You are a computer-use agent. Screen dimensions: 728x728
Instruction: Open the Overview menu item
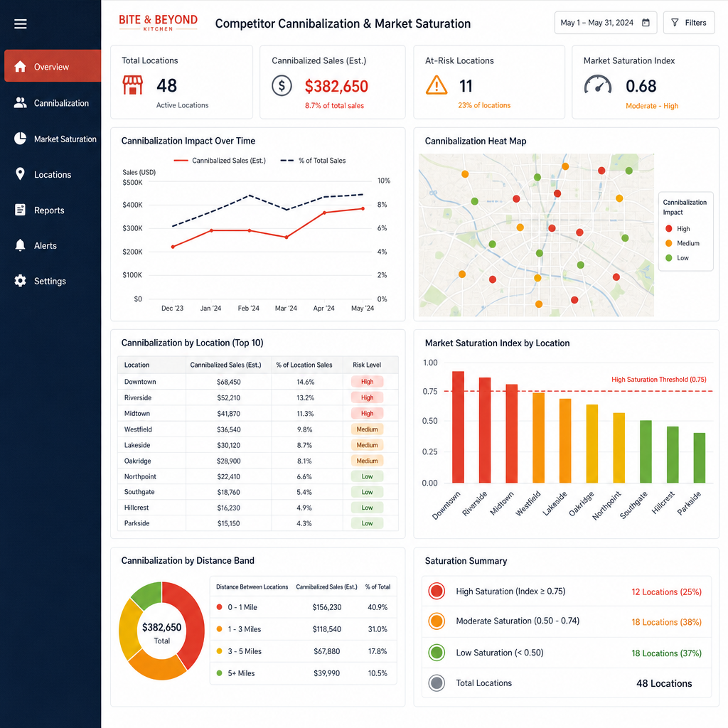point(53,66)
